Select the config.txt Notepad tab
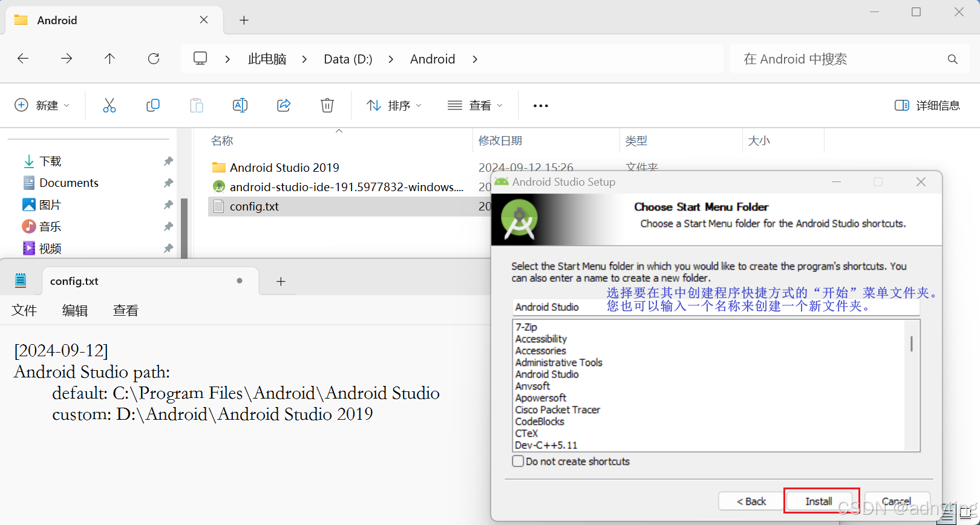The height and width of the screenshot is (525, 980). [150, 281]
